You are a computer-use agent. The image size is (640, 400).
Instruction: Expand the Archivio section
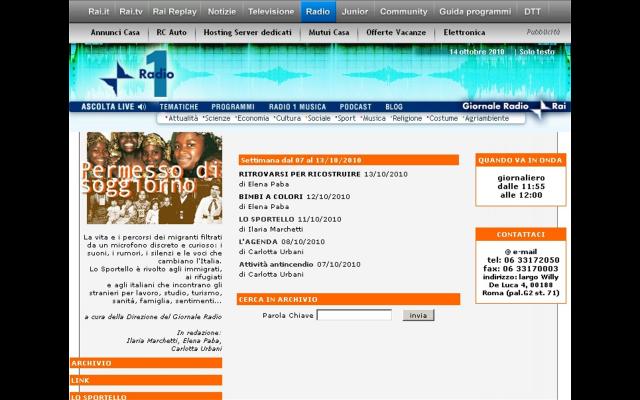[x=146, y=363]
